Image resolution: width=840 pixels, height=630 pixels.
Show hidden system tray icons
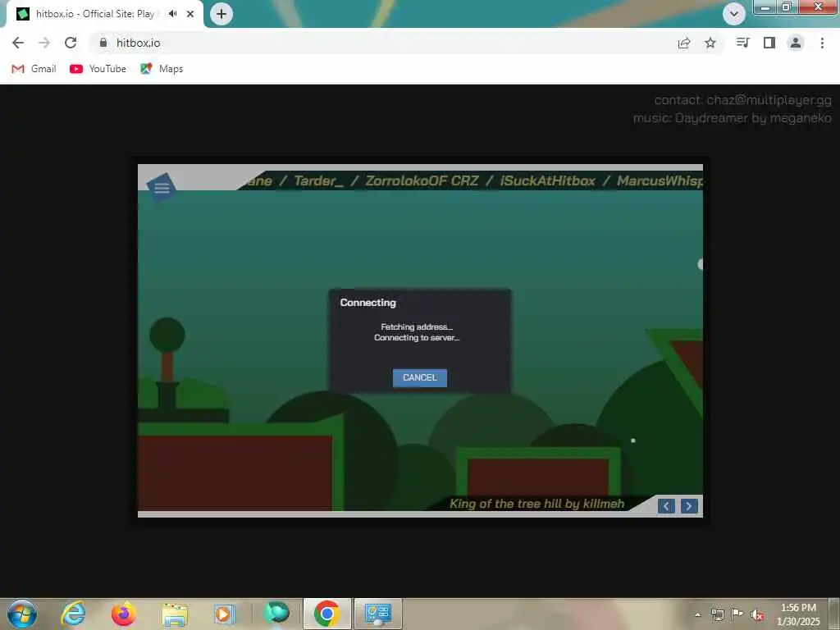click(x=697, y=614)
